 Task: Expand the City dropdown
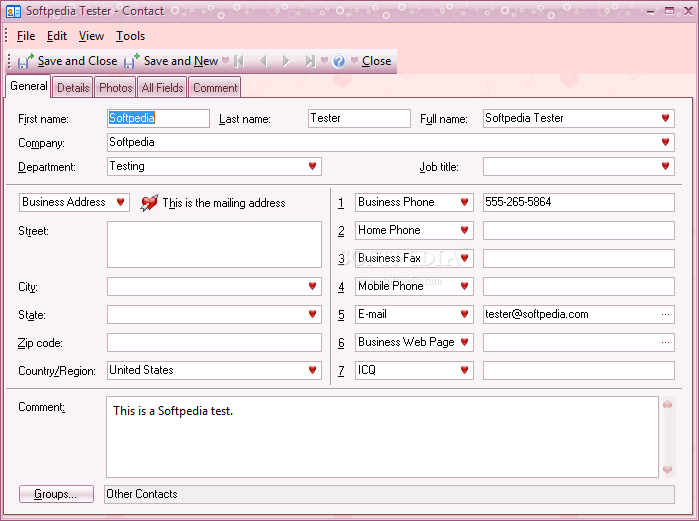point(312,286)
